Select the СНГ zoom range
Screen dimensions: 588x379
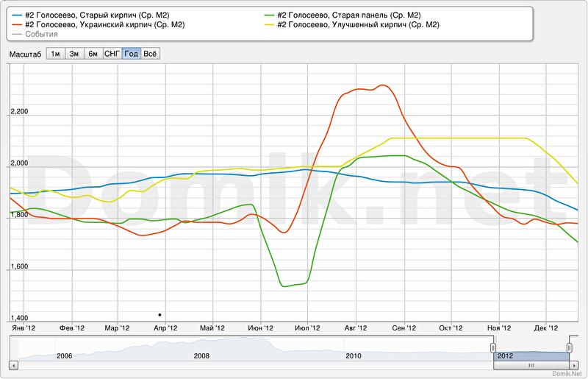click(x=112, y=54)
